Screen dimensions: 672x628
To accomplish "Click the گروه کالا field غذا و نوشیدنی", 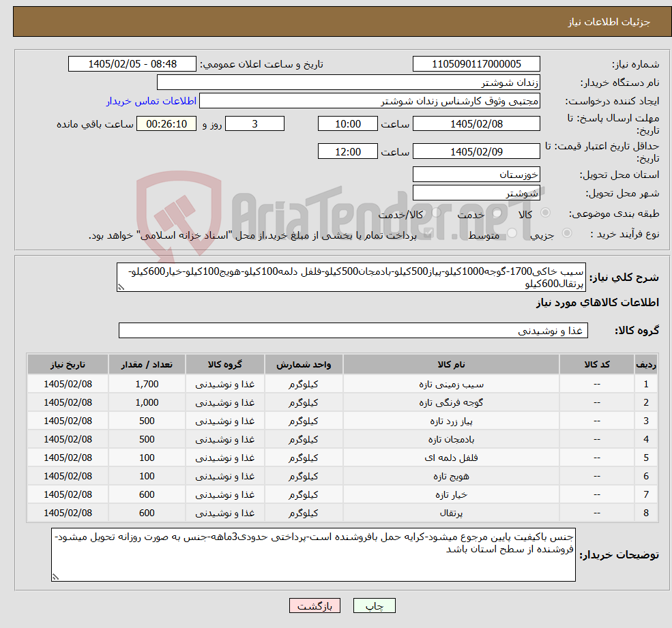I will tap(353, 330).
